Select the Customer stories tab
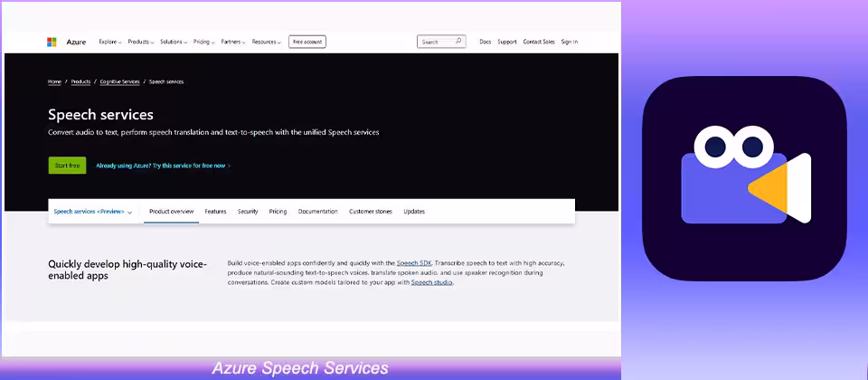This screenshot has width=868, height=380. click(371, 212)
